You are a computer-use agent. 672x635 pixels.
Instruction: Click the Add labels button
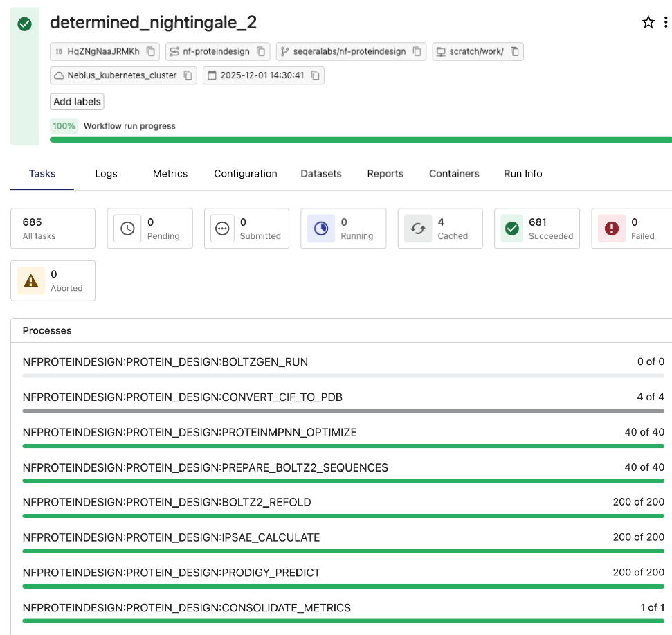click(76, 101)
